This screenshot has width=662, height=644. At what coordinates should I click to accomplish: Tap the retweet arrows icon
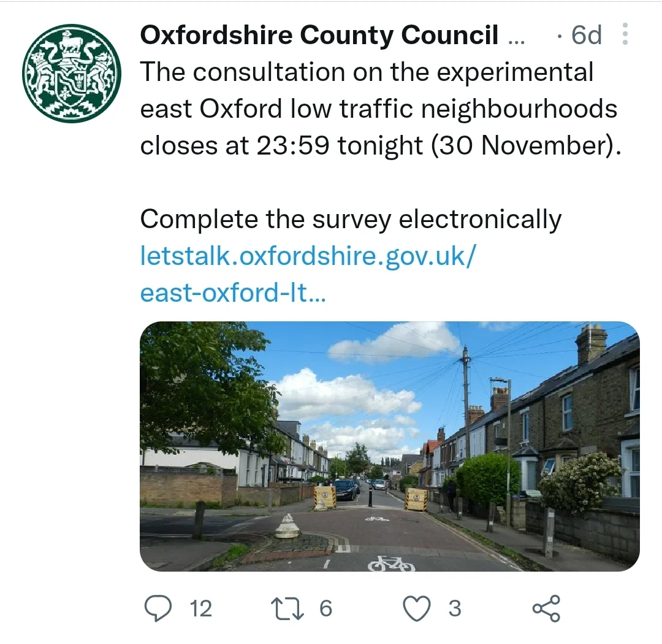pyautogui.click(x=287, y=608)
